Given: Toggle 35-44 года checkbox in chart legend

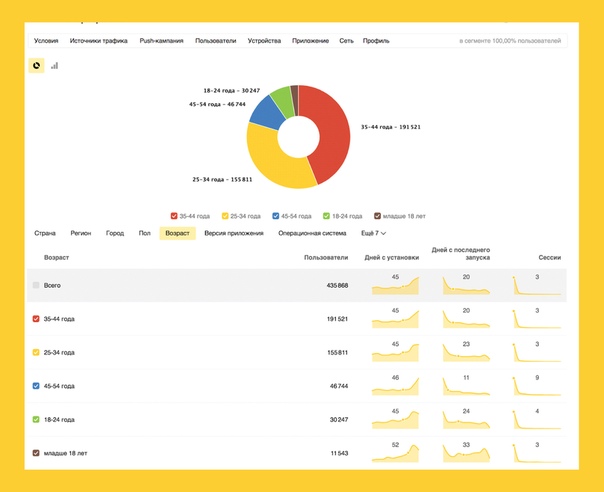Looking at the screenshot, I should (x=174, y=216).
